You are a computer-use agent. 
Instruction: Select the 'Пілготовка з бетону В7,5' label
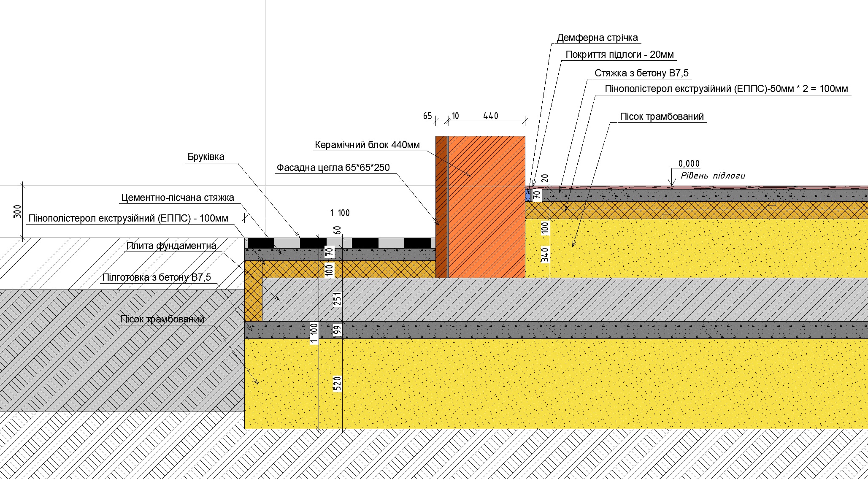coord(157,277)
